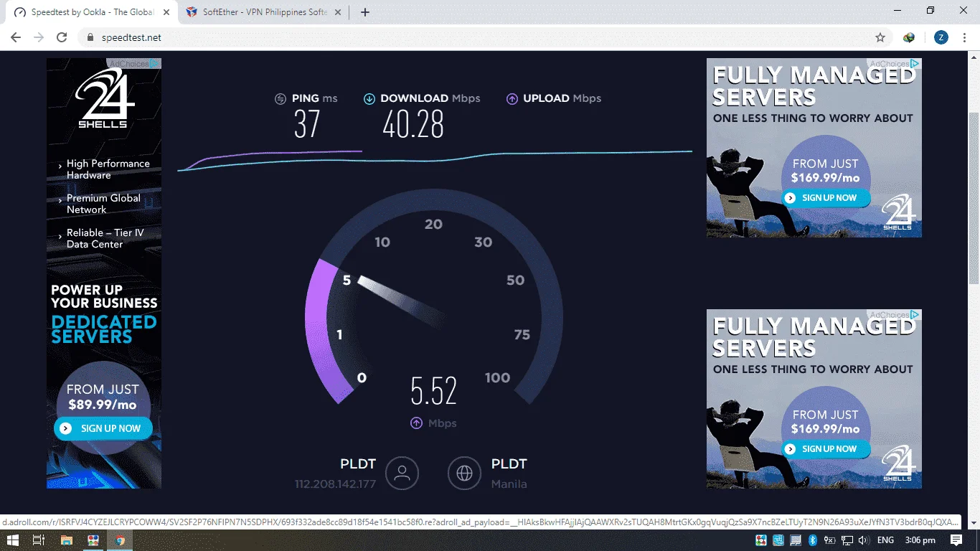The image size is (980, 551).
Task: Switch the ENG input language
Action: [885, 540]
